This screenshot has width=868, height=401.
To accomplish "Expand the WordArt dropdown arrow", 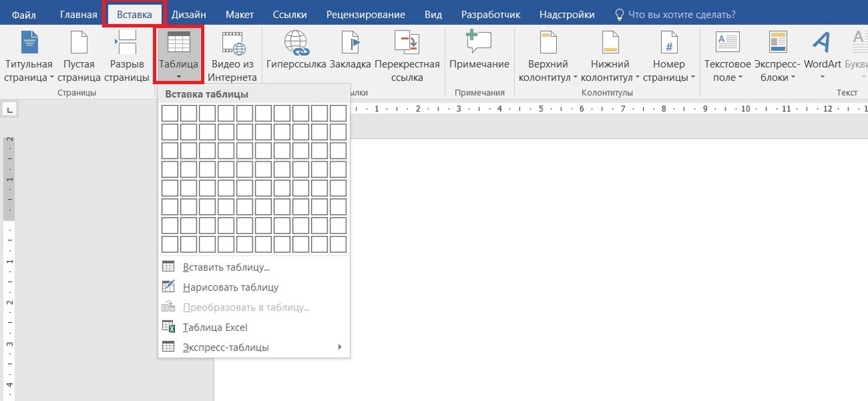I will click(x=822, y=77).
